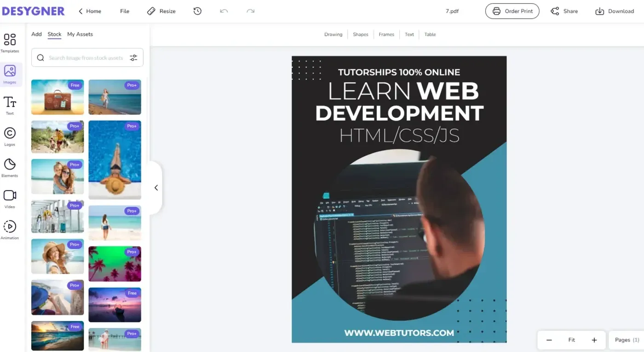The height and width of the screenshot is (352, 644).
Task: Open the Templates sidebar panel
Action: (x=10, y=43)
